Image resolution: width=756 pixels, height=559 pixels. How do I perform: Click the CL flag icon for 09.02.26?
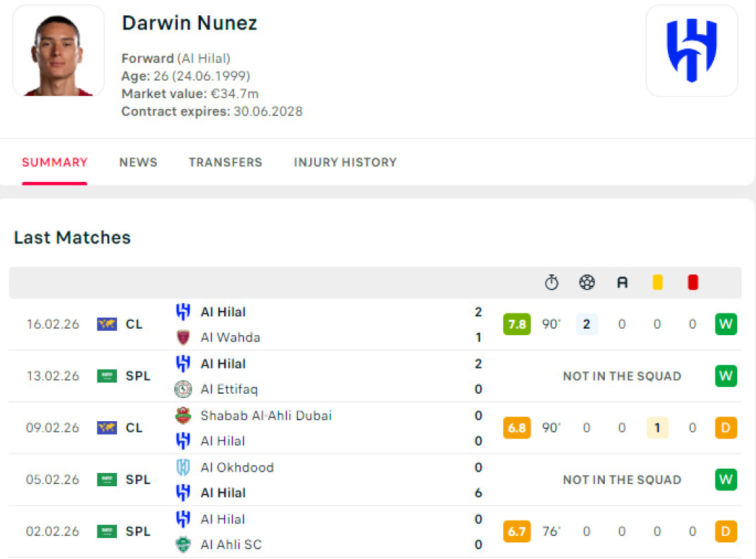(106, 428)
